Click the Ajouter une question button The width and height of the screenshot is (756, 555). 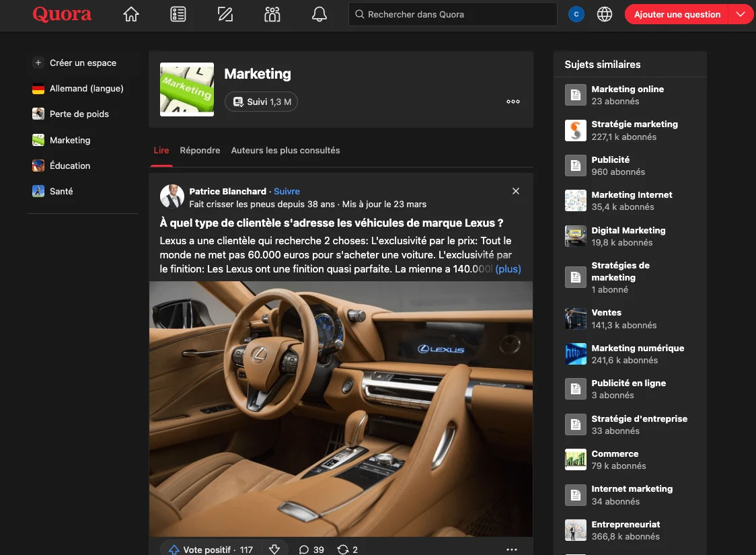[677, 15]
